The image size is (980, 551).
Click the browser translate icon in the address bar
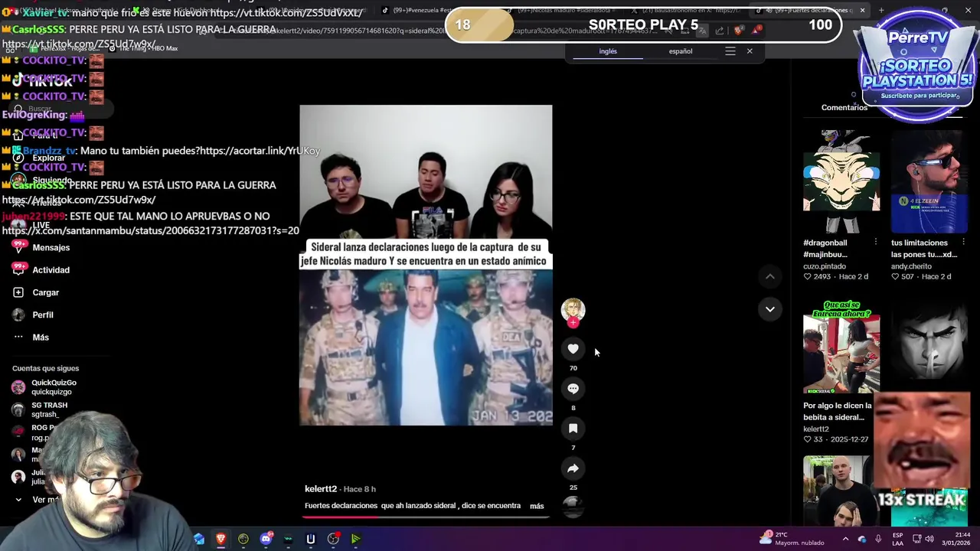(702, 31)
